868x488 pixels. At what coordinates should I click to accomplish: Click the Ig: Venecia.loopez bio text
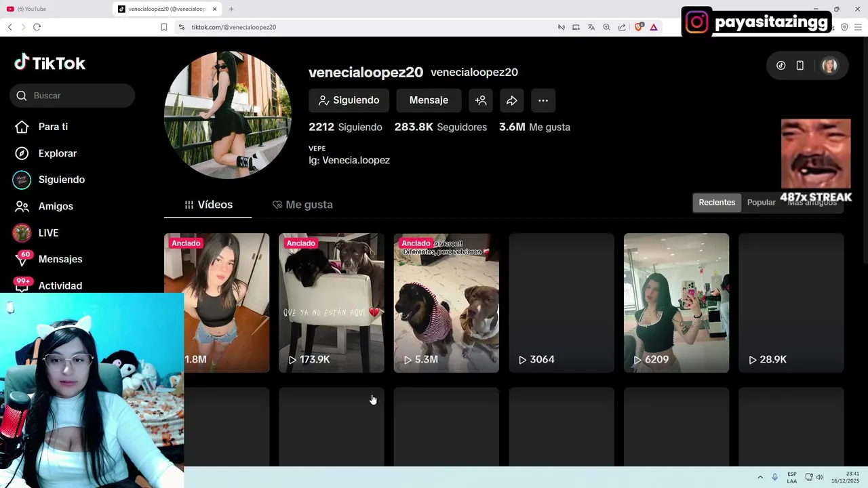[x=349, y=161]
